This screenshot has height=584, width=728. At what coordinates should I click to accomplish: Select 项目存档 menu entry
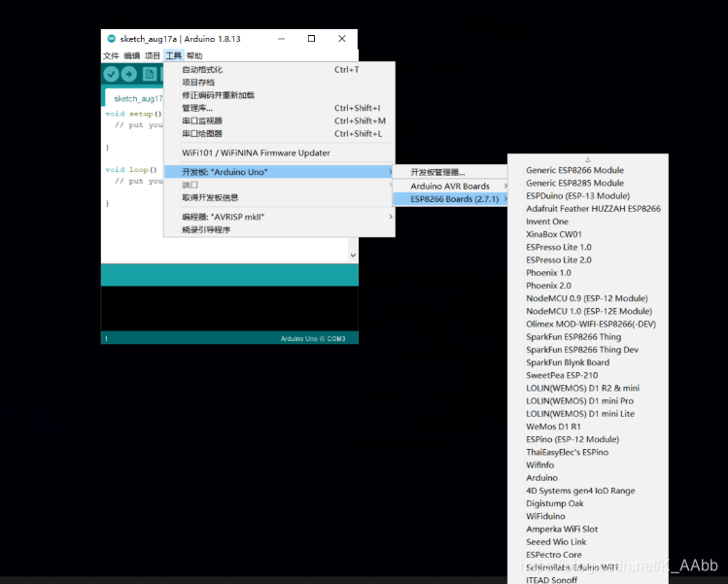(x=279, y=83)
